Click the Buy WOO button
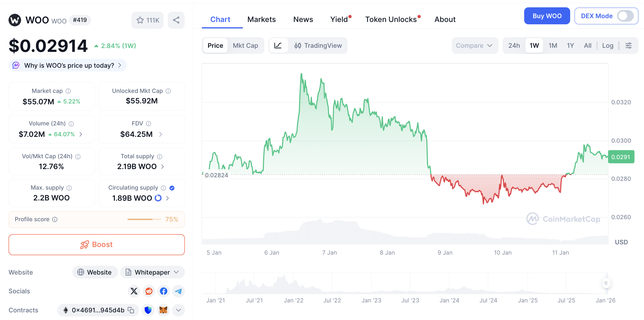 [547, 16]
